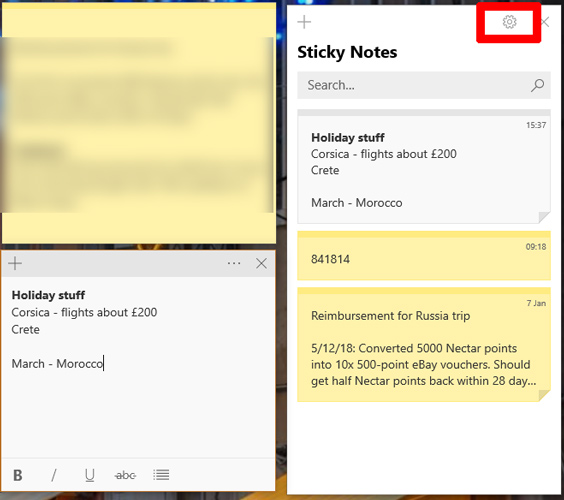Screen dimensions: 564x500
Task: Open Sticky Notes settings gear
Action: (x=509, y=22)
